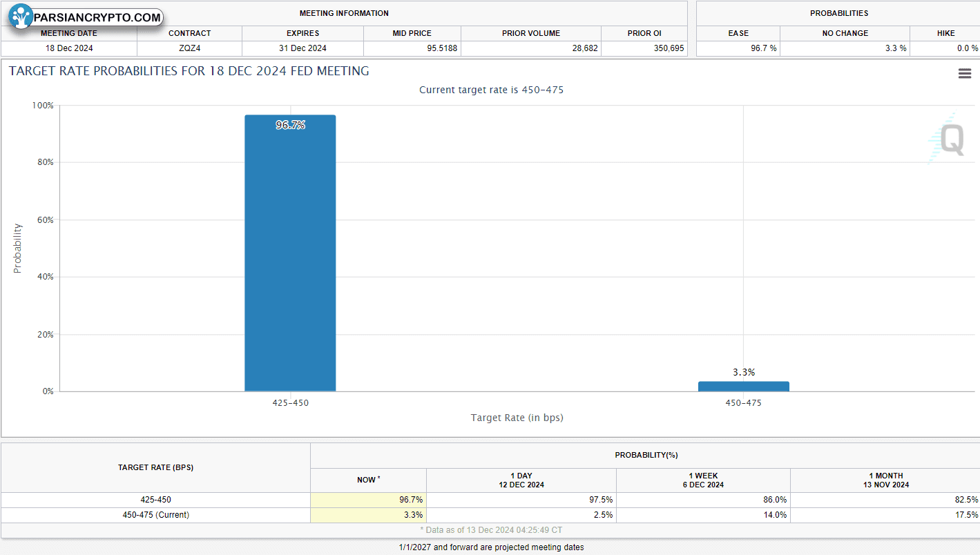Select the 1 DAY 12 DEC 2024 header
Image resolution: width=980 pixels, height=555 pixels.
(521, 480)
